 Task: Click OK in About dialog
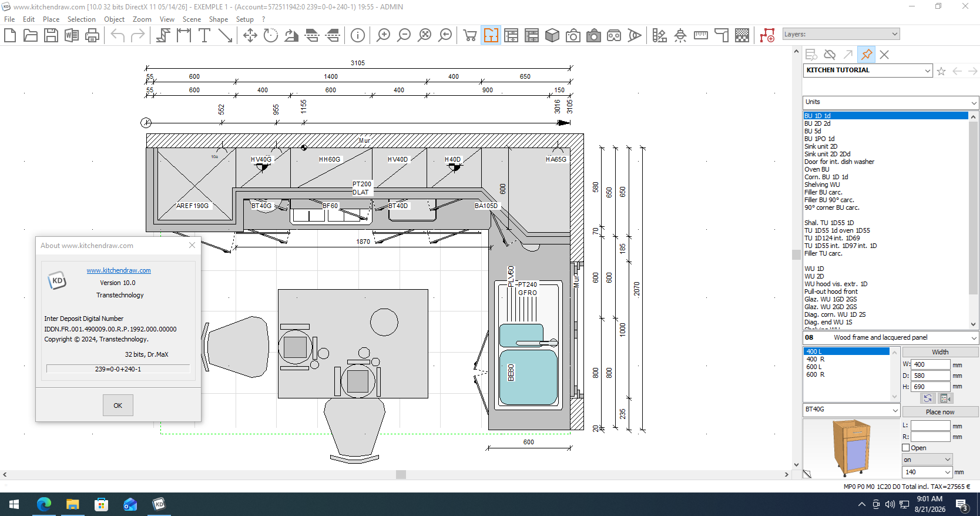[x=118, y=406]
